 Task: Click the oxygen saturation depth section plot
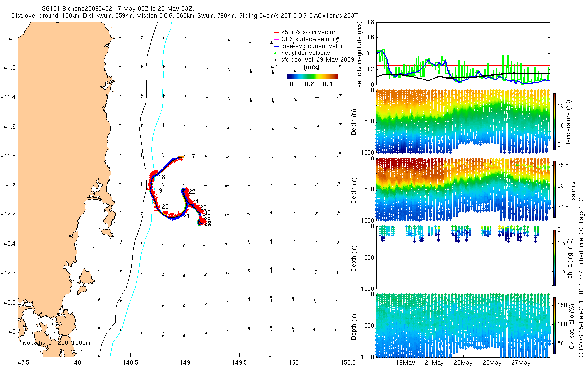[x=463, y=325]
